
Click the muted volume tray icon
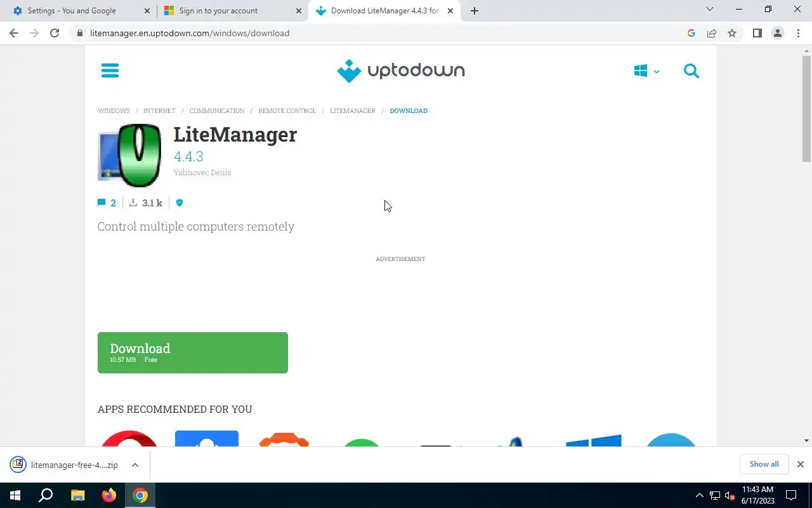pyautogui.click(x=730, y=495)
